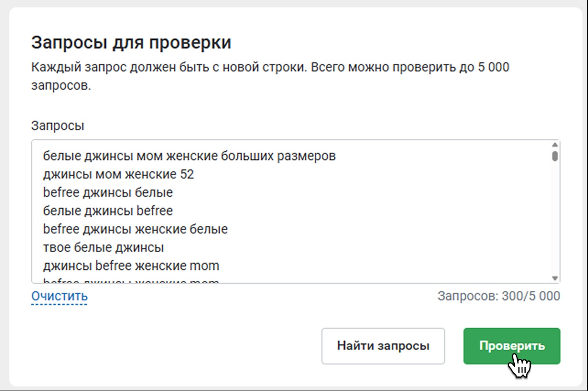Screen dimensions: 588x391
Task: Click the partially visible last query line
Action: (131, 281)
